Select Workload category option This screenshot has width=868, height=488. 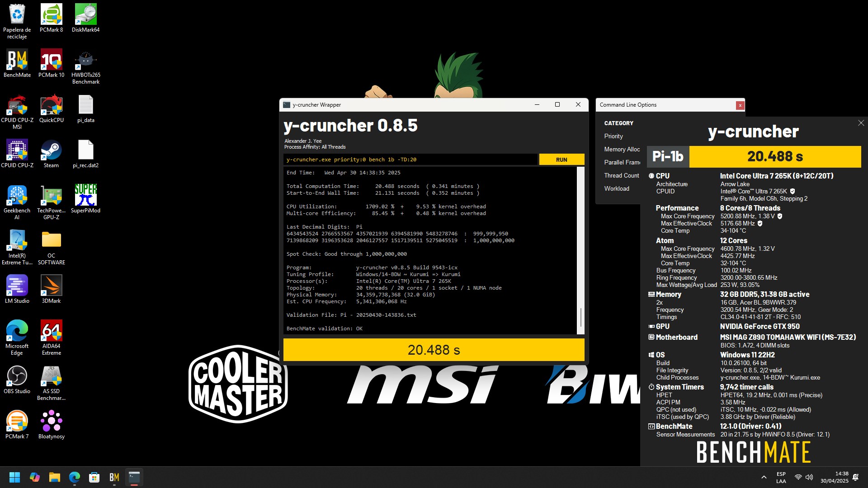tap(617, 188)
